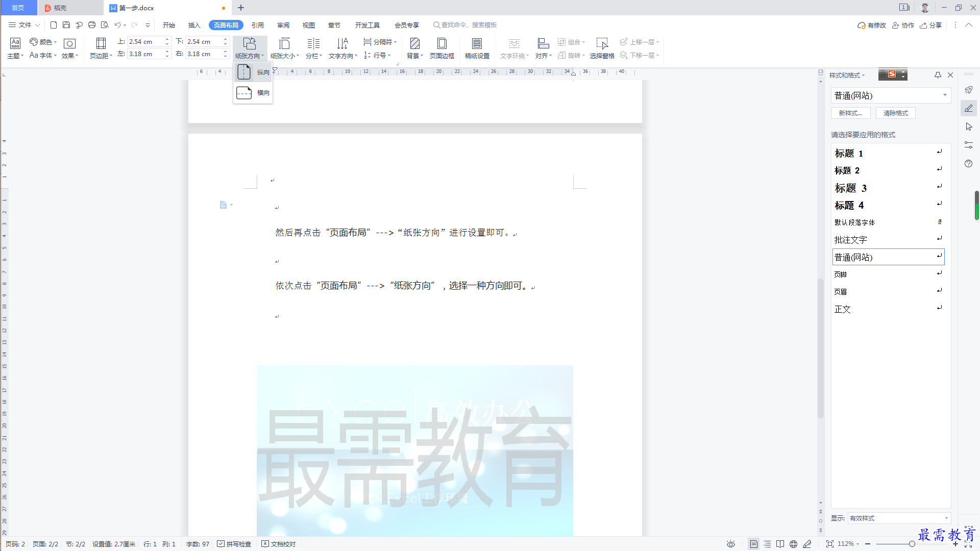The image size is (980, 551).
Task: Toggle page view mode button in status bar
Action: 754,544
